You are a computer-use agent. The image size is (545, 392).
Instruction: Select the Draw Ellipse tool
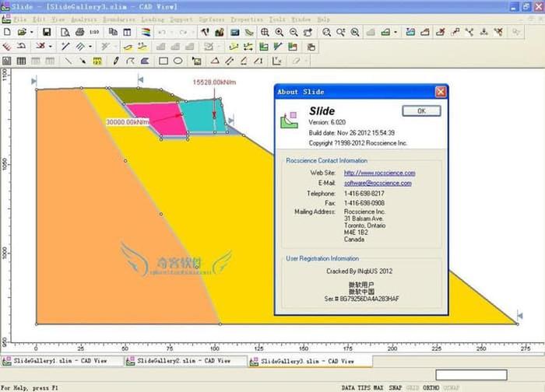click(178, 60)
